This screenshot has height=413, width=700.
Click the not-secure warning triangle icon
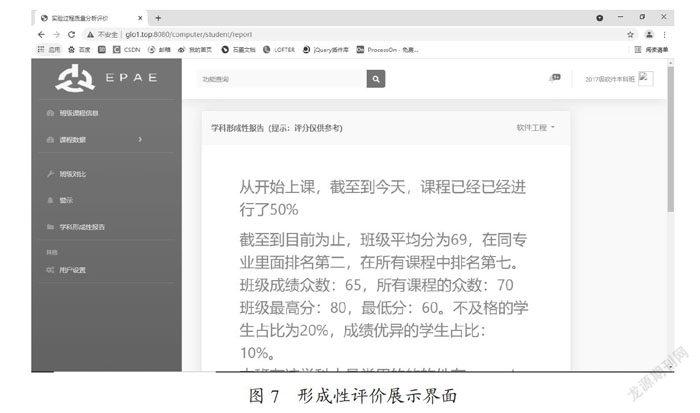pos(90,34)
